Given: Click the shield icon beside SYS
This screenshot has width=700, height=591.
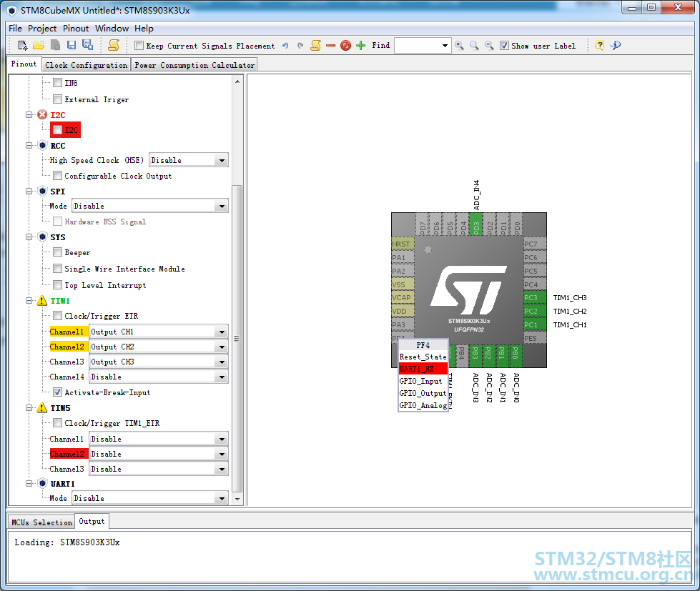Looking at the screenshot, I should coord(42,237).
